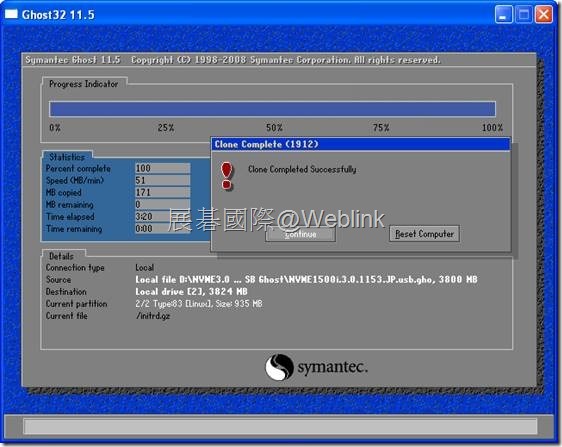
Task: Click the Continue button
Action: tap(300, 234)
